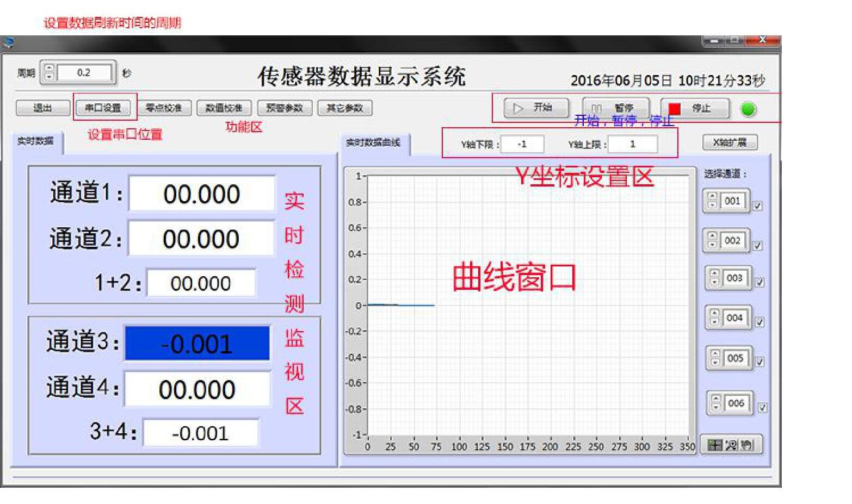Toggle checkbox beside channel selector 004
This screenshot has width=852, height=504.
point(760,322)
